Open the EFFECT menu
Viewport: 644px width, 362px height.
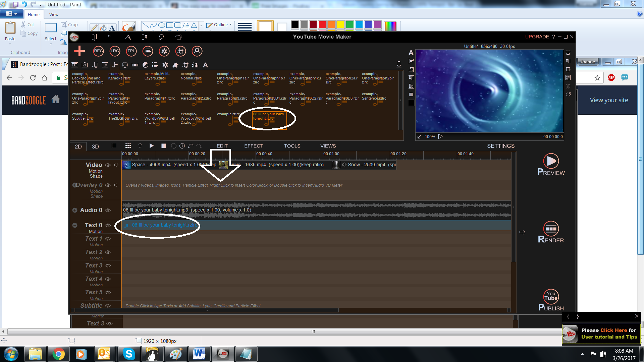254,146
